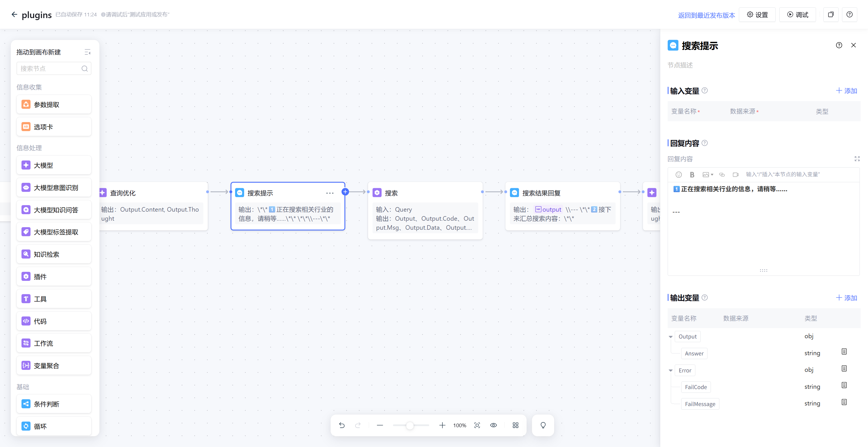The width and height of the screenshot is (868, 447).
Task: Click 返回到最近发布版本 link
Action: click(706, 15)
